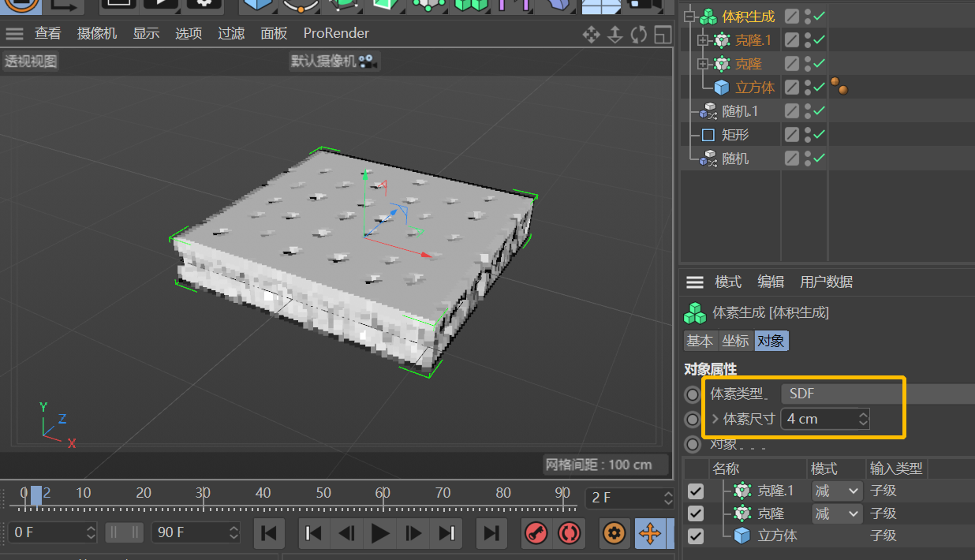Viewport: 975px width, 560px height.
Task: Open the 体素类型 SDF dropdown
Action: 877,394
